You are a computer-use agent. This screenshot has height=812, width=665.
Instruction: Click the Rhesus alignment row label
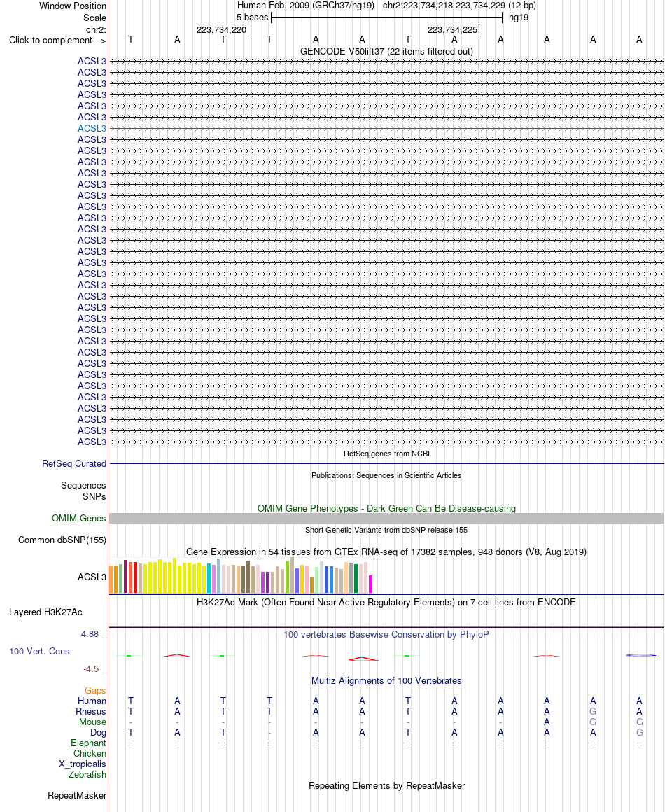coord(90,711)
